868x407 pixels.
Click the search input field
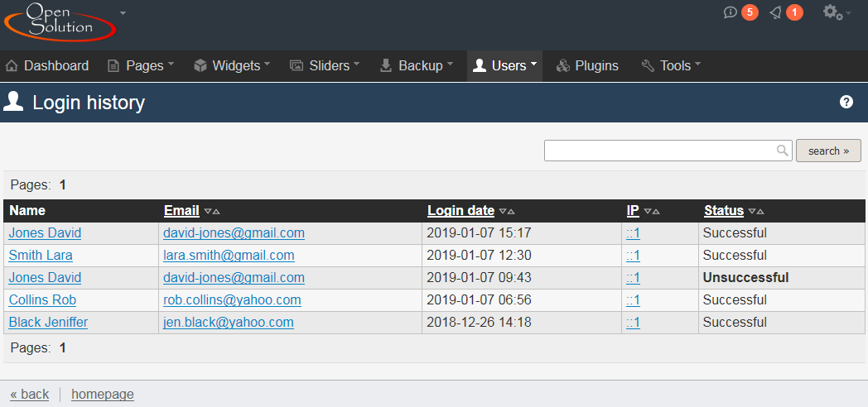(668, 151)
